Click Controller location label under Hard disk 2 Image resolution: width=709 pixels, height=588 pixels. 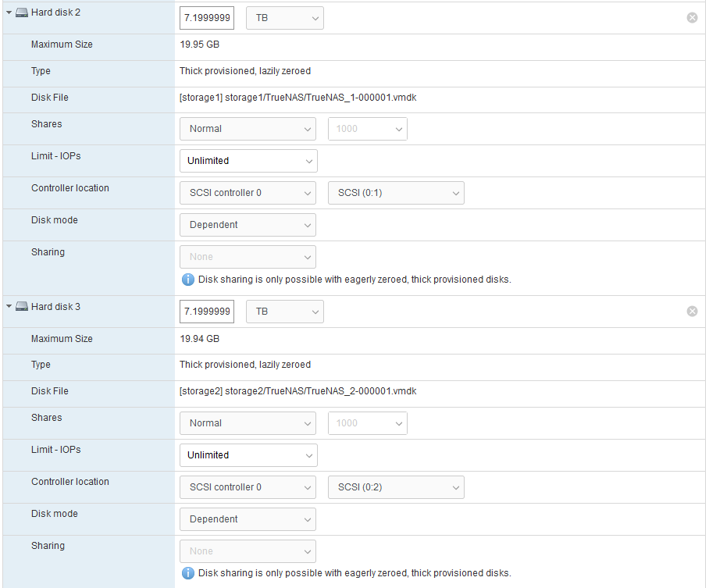click(70, 188)
